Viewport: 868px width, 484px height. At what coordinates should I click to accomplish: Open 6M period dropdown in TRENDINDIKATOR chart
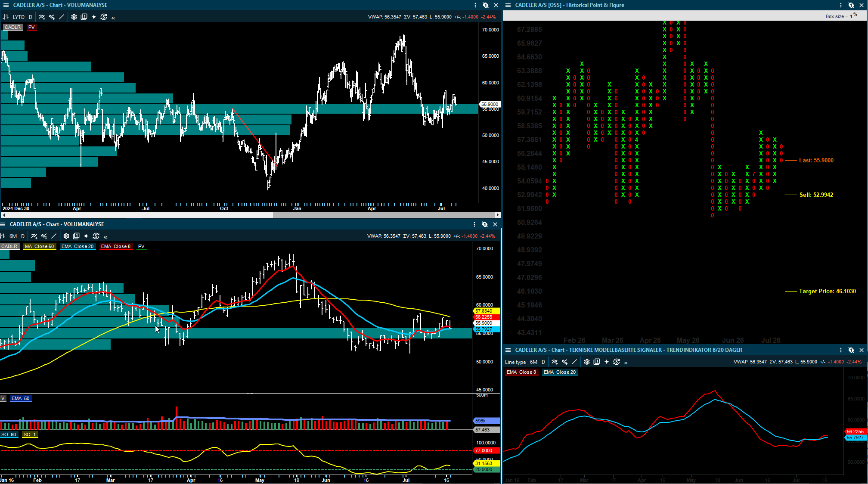(533, 362)
